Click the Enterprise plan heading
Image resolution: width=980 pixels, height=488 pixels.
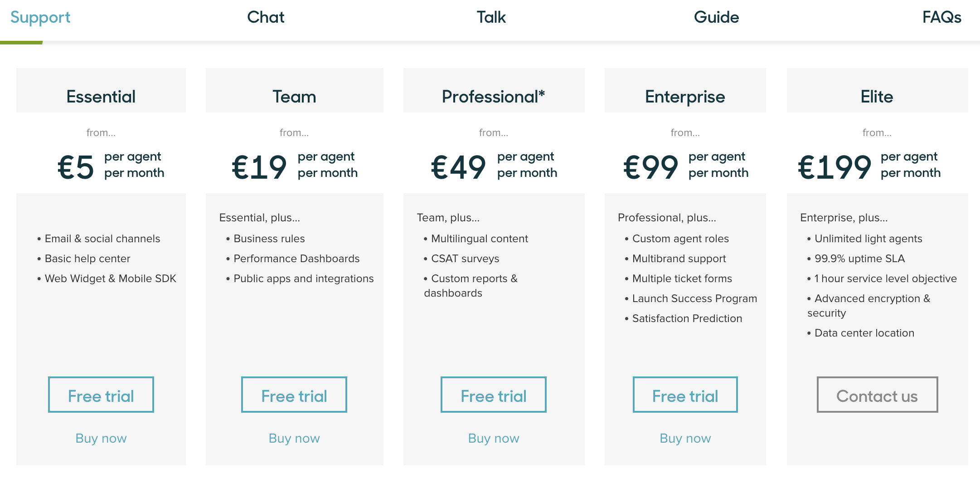pyautogui.click(x=685, y=97)
